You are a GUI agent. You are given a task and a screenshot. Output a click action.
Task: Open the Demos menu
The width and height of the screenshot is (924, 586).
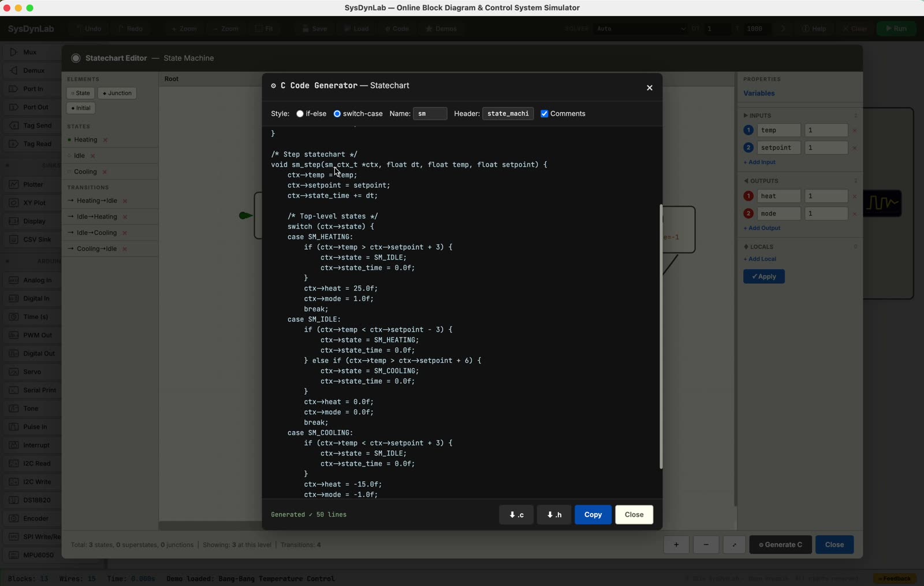(x=441, y=29)
